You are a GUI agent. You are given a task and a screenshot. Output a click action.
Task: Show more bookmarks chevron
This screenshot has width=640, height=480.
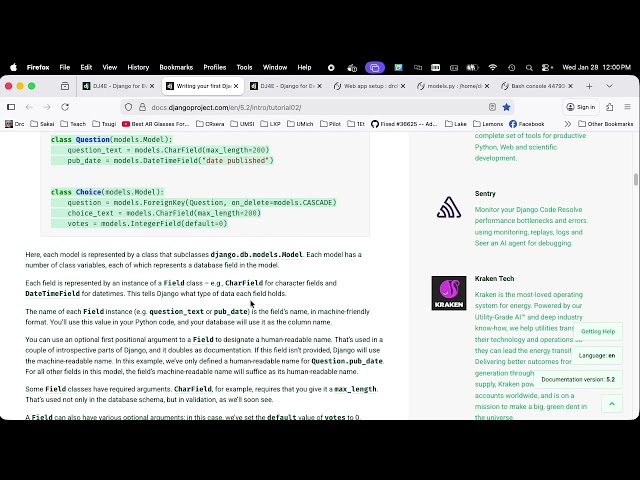pos(567,124)
